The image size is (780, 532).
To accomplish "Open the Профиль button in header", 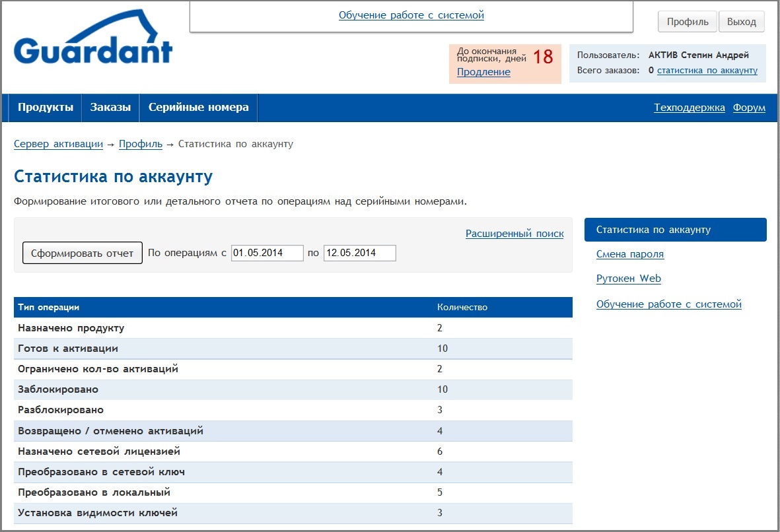I will 687,22.
